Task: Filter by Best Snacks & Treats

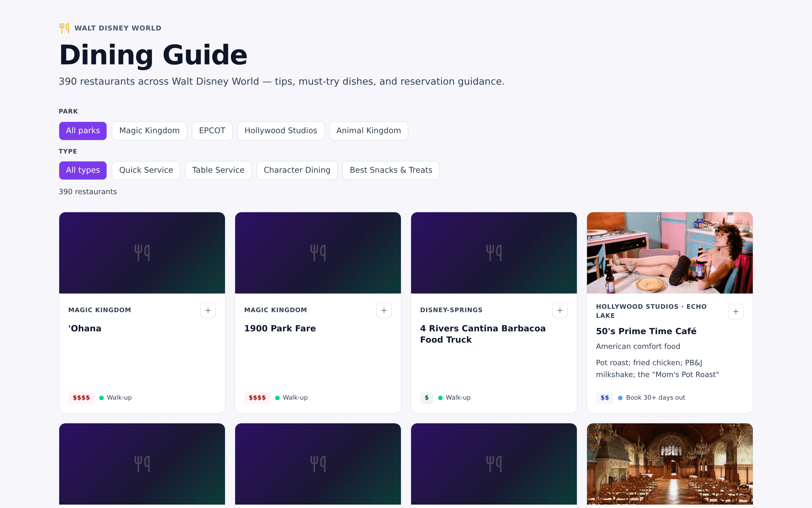Action: pyautogui.click(x=391, y=170)
